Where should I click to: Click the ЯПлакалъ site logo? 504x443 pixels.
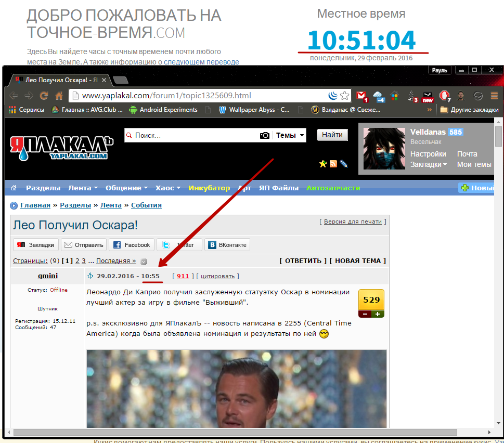pyautogui.click(x=61, y=148)
